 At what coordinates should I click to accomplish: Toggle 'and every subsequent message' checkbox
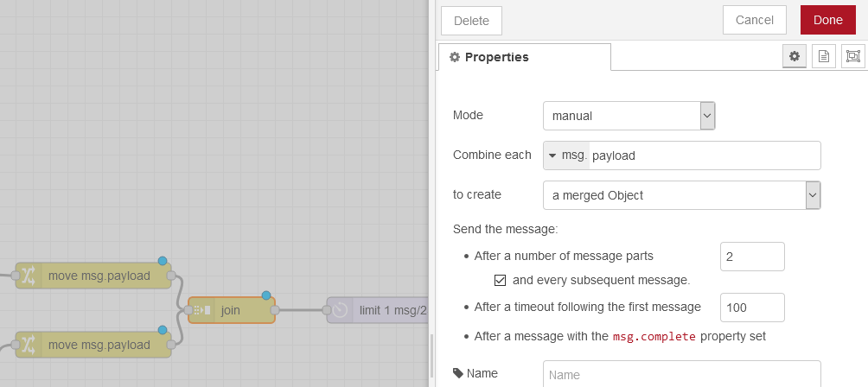500,280
